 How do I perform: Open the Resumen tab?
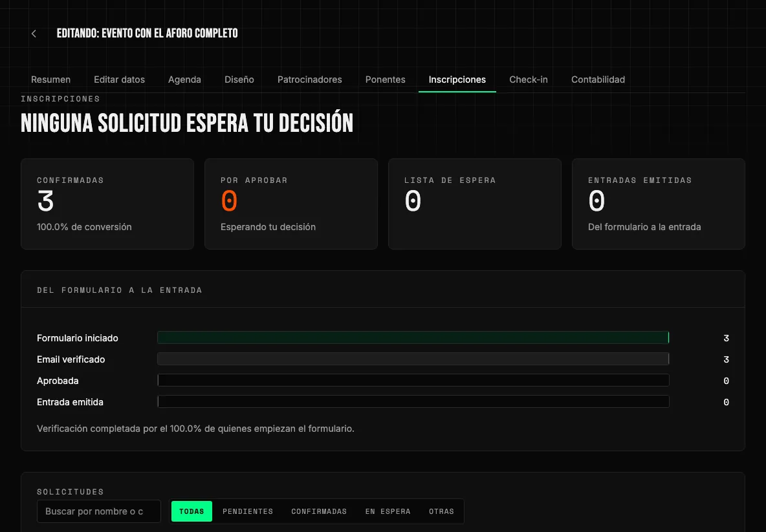(x=51, y=80)
